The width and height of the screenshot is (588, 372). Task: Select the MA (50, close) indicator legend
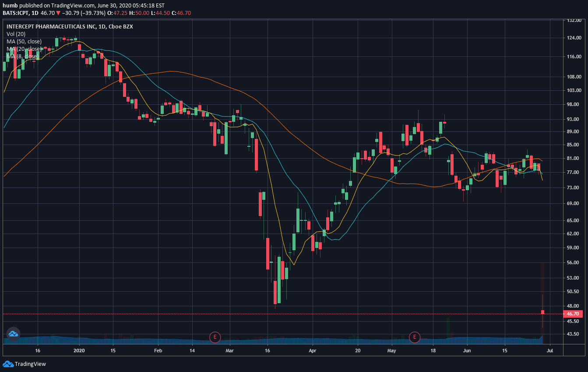point(24,41)
